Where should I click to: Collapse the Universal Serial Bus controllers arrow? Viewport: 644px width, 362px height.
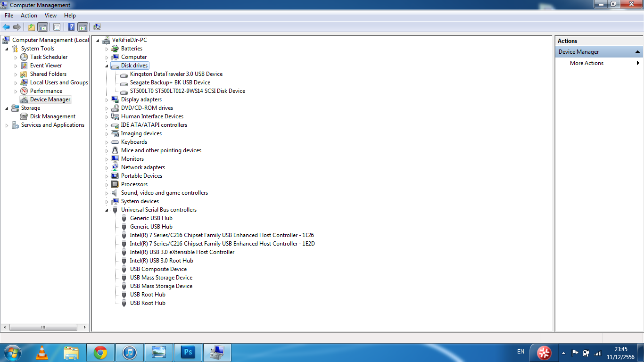(107, 210)
